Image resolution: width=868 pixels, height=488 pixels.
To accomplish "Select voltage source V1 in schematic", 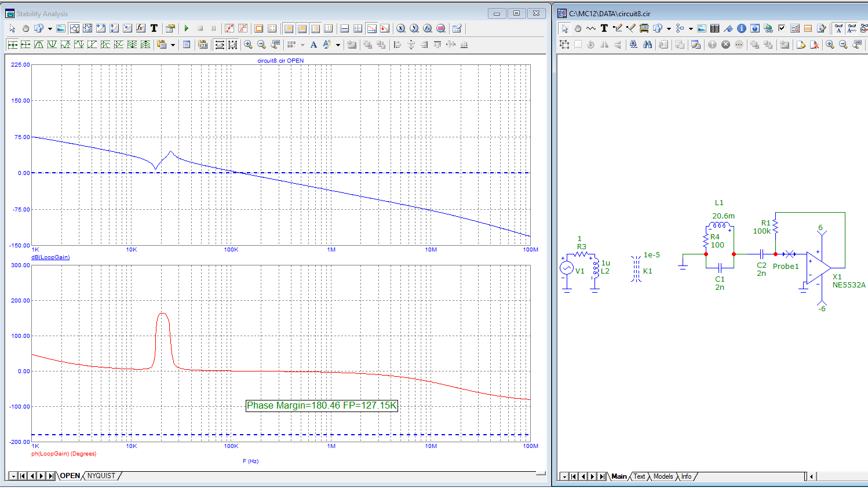I will pos(567,268).
